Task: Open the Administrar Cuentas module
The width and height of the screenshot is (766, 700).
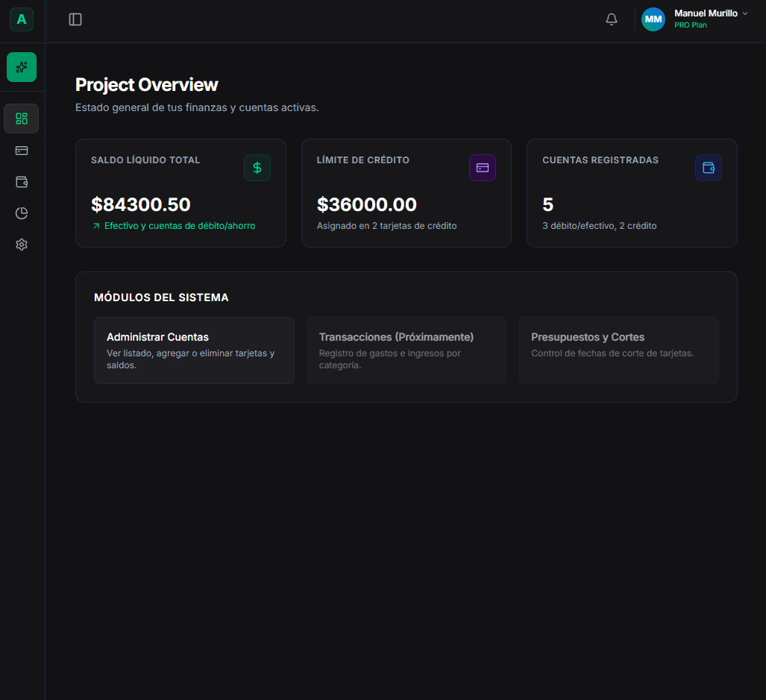Action: (x=194, y=350)
